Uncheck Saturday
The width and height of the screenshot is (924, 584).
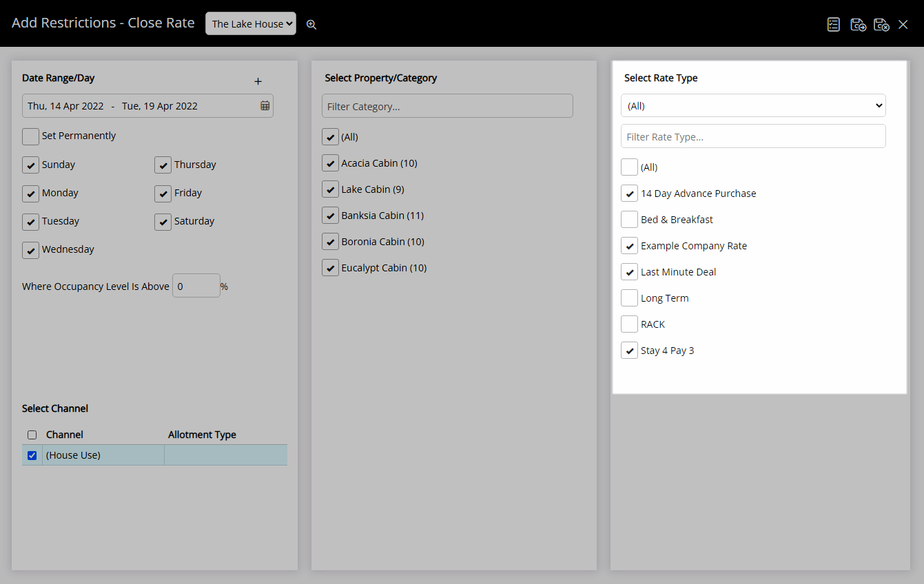click(x=163, y=222)
